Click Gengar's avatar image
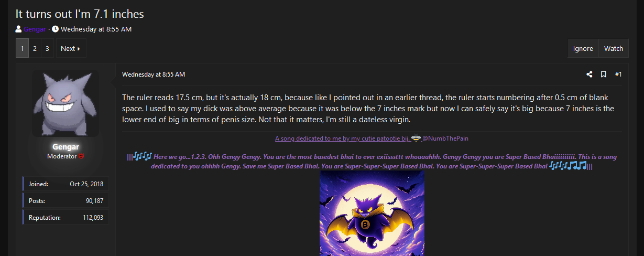 (66, 103)
